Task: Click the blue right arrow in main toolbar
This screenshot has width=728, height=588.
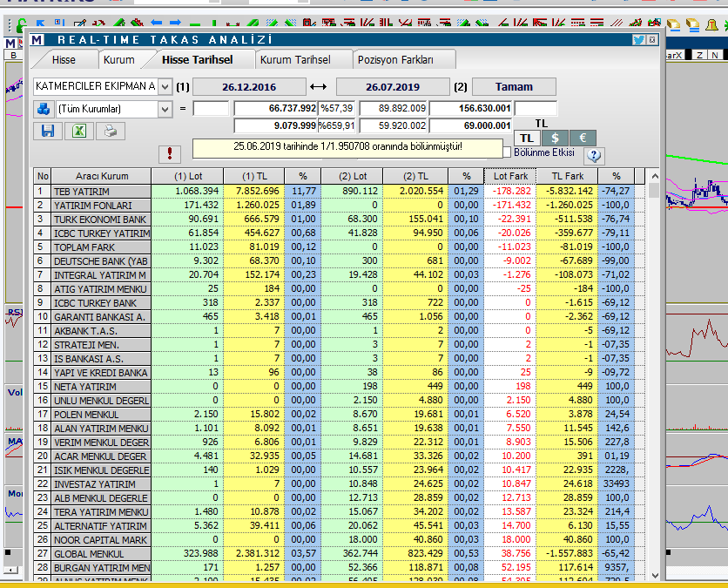Action: tap(176, 23)
